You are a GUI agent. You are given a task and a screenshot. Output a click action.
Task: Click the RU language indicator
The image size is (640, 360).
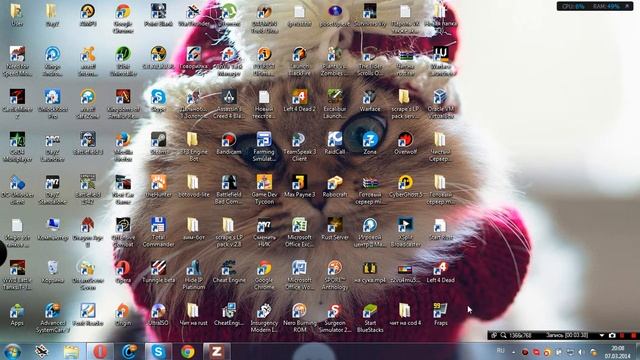click(500, 351)
